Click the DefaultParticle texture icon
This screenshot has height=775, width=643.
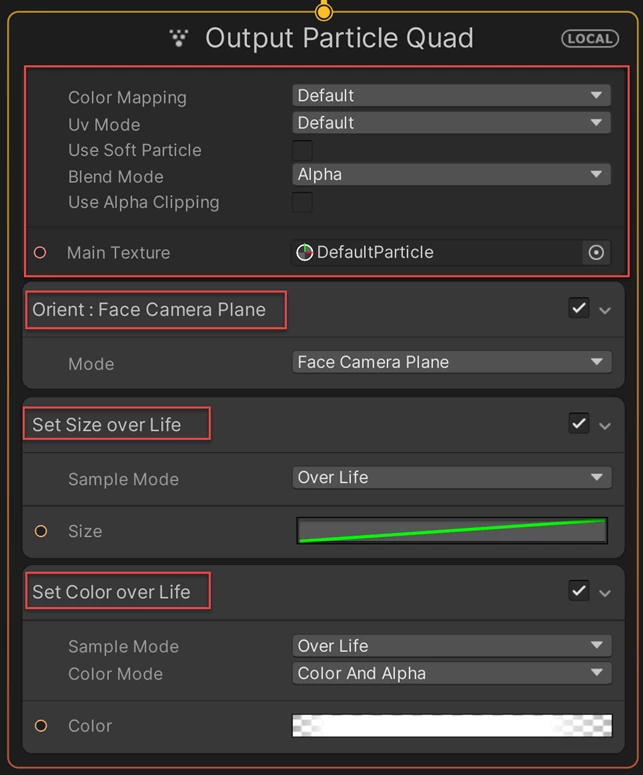[304, 252]
